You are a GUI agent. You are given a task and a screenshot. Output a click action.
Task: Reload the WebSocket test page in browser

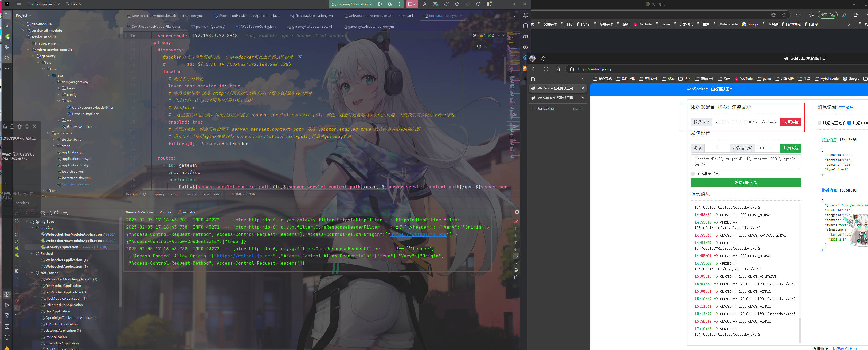pos(546,69)
